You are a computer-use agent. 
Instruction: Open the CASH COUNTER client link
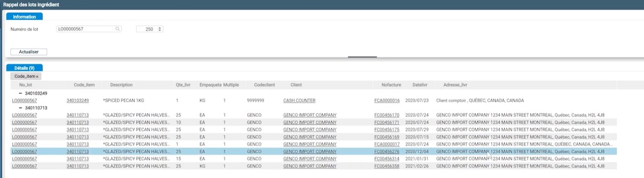click(x=299, y=100)
